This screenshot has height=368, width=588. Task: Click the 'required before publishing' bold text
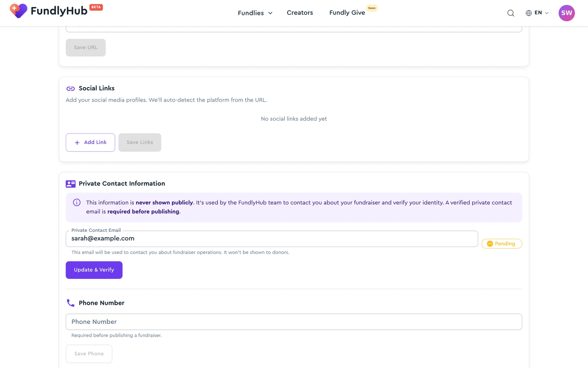click(x=143, y=212)
